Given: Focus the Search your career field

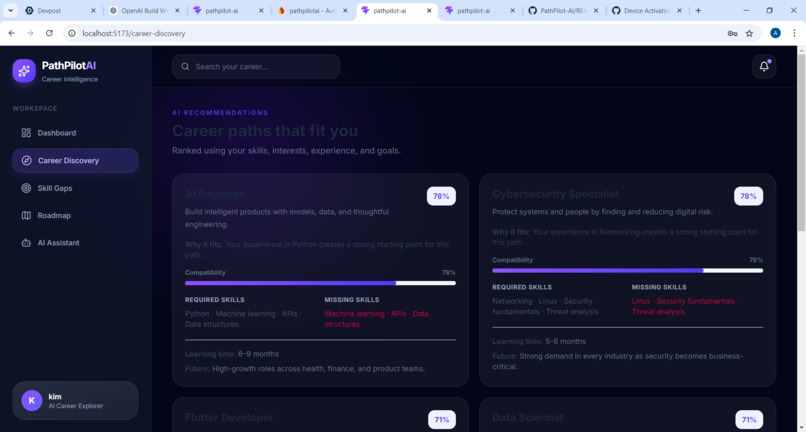Looking at the screenshot, I should 256,66.
